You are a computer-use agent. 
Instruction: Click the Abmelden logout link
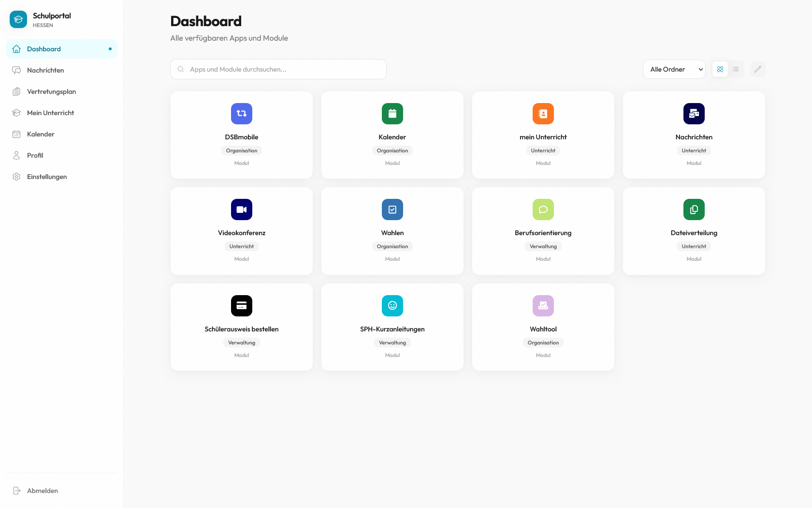[61, 491]
